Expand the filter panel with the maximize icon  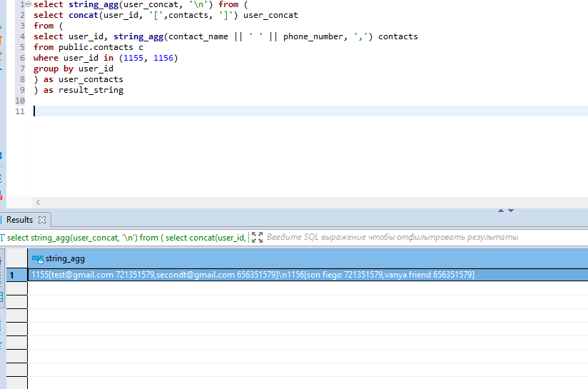(x=257, y=238)
